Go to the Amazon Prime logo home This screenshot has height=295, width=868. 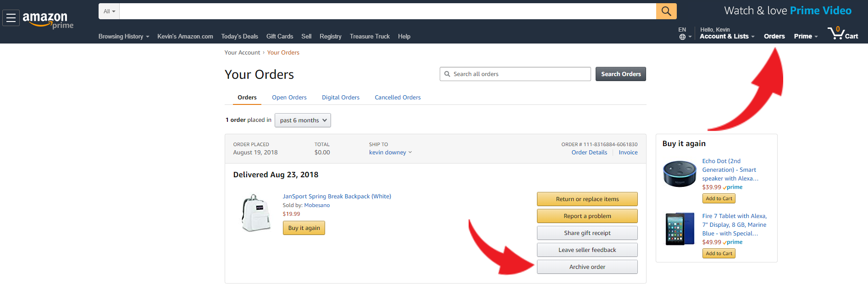tap(48, 20)
